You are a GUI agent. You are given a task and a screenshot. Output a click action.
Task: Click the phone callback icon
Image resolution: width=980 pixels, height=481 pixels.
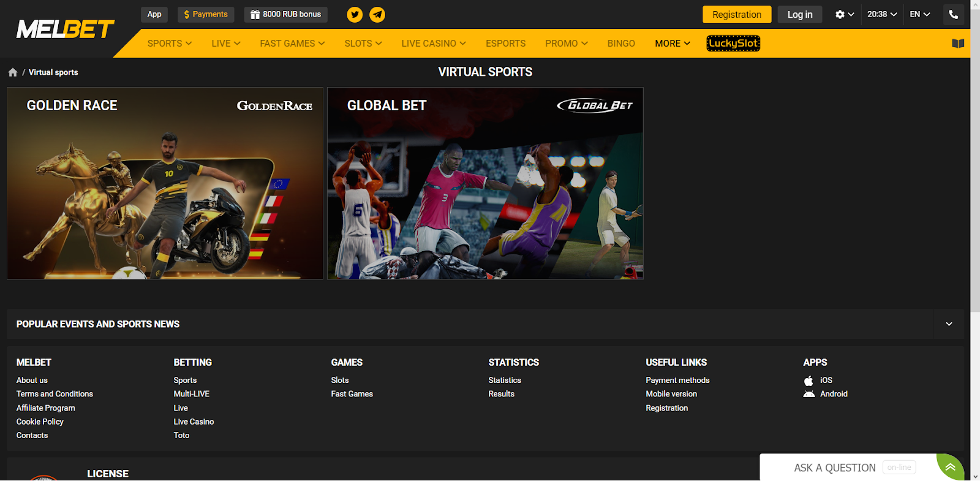click(x=953, y=15)
